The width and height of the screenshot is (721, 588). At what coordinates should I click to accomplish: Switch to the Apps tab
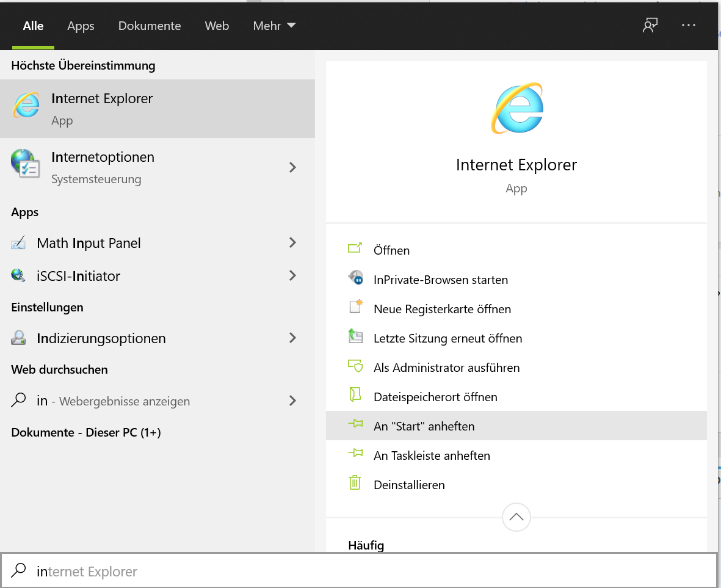pyautogui.click(x=81, y=26)
